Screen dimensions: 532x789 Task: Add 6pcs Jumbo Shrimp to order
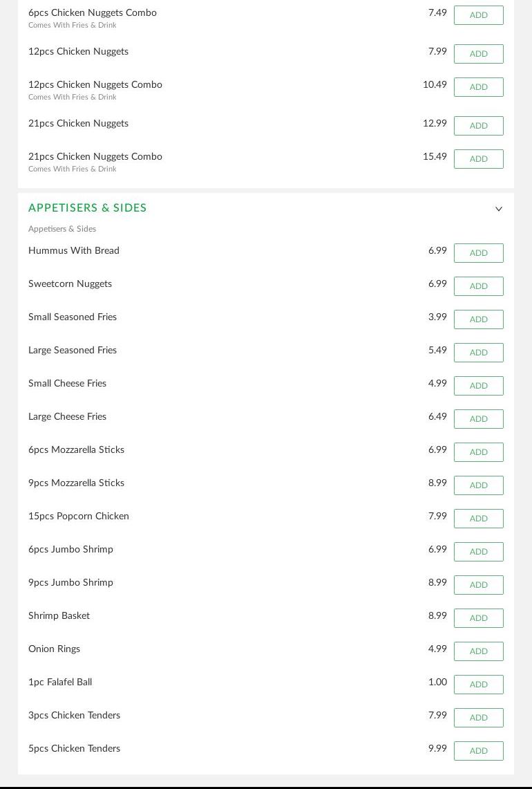478,552
